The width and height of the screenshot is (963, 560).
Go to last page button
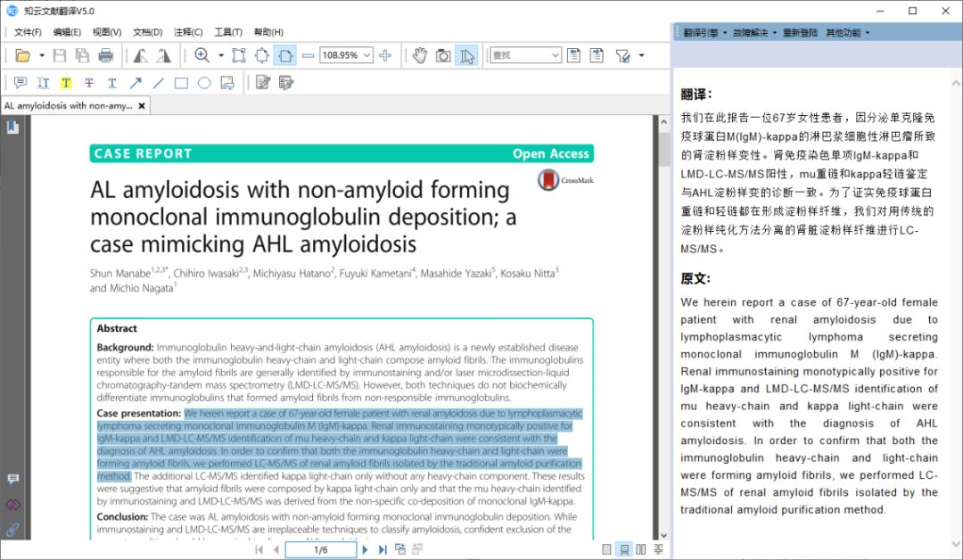tap(383, 549)
